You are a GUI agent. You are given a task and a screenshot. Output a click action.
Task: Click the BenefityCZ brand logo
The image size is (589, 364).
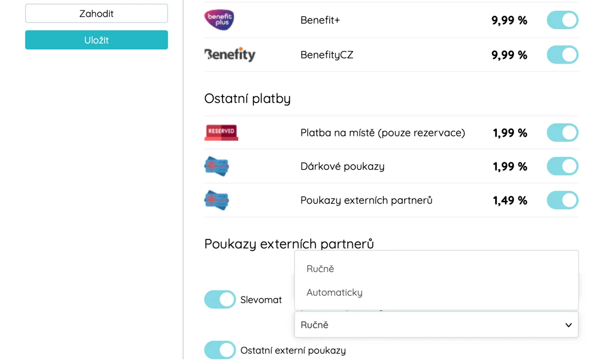229,55
